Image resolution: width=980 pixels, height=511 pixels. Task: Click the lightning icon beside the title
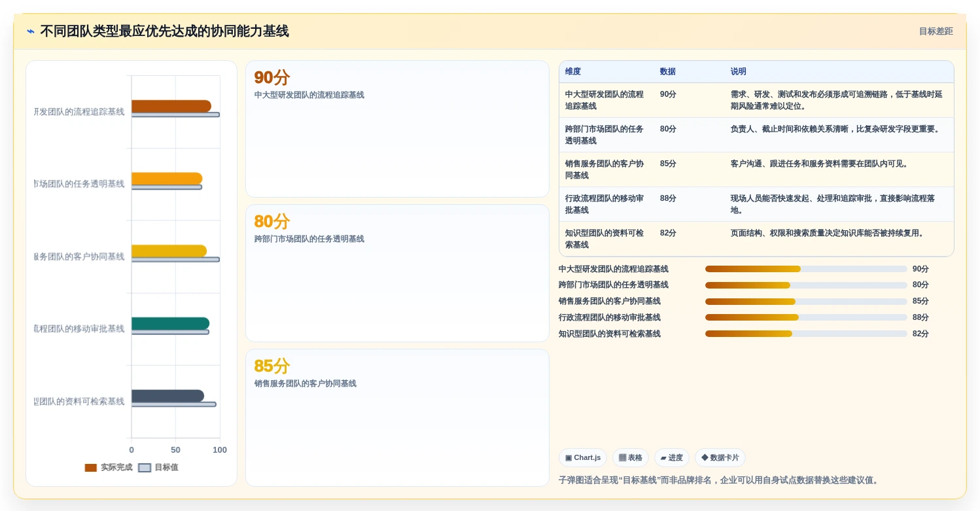point(31,31)
